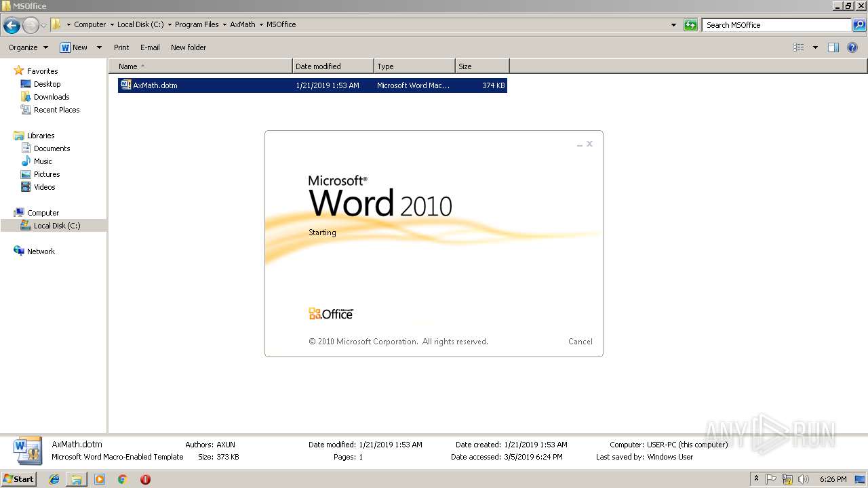868x488 pixels.
Task: Click Windows Explorer taskbar icon
Action: point(77,479)
